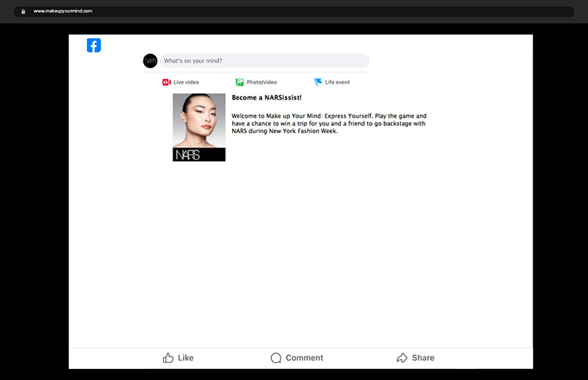Click the Comment speech bubble icon

point(276,358)
